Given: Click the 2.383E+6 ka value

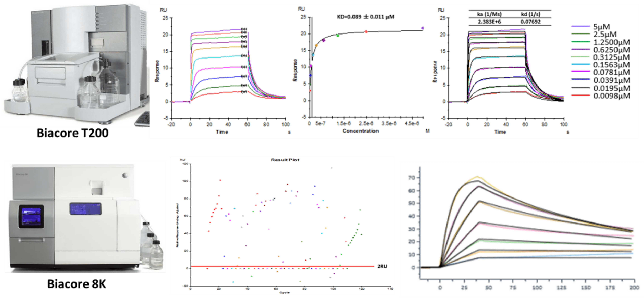Looking at the screenshot, I should [489, 22].
